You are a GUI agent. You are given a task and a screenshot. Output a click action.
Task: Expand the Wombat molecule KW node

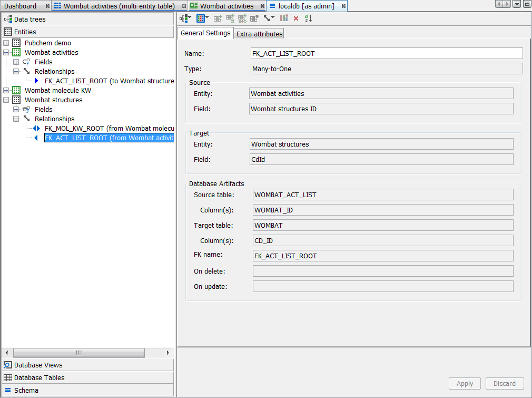click(x=6, y=91)
